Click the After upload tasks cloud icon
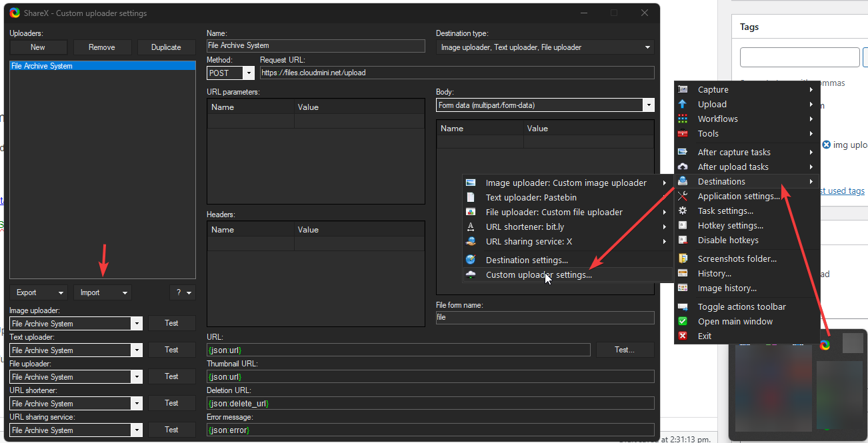 (x=683, y=167)
